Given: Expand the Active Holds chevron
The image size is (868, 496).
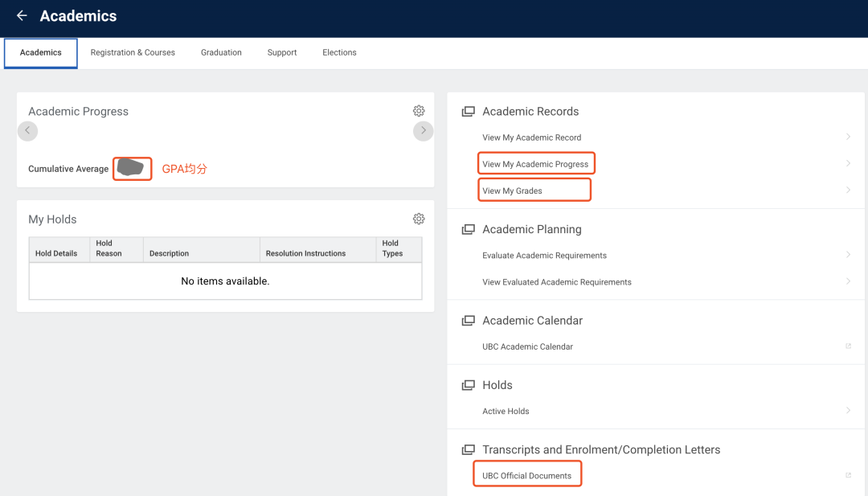Looking at the screenshot, I should click(x=848, y=411).
